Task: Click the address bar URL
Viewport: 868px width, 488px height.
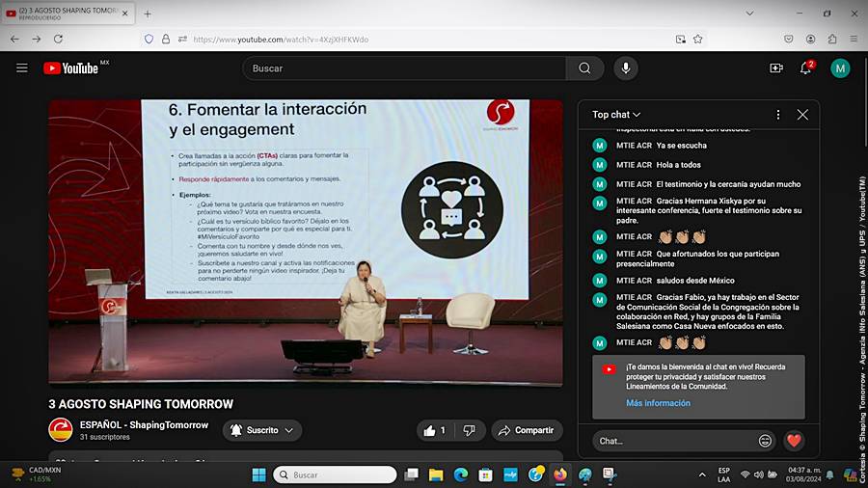Action: pos(281,40)
